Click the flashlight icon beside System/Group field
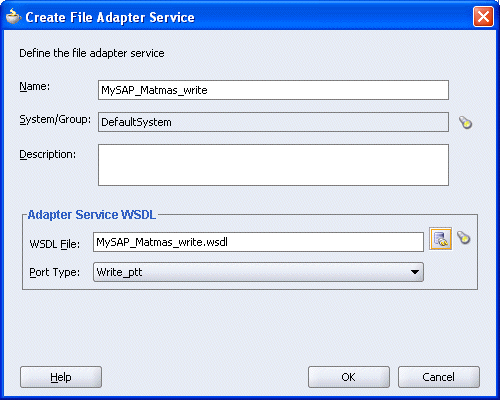Image resolution: width=500 pixels, height=400 pixels. pos(466,122)
